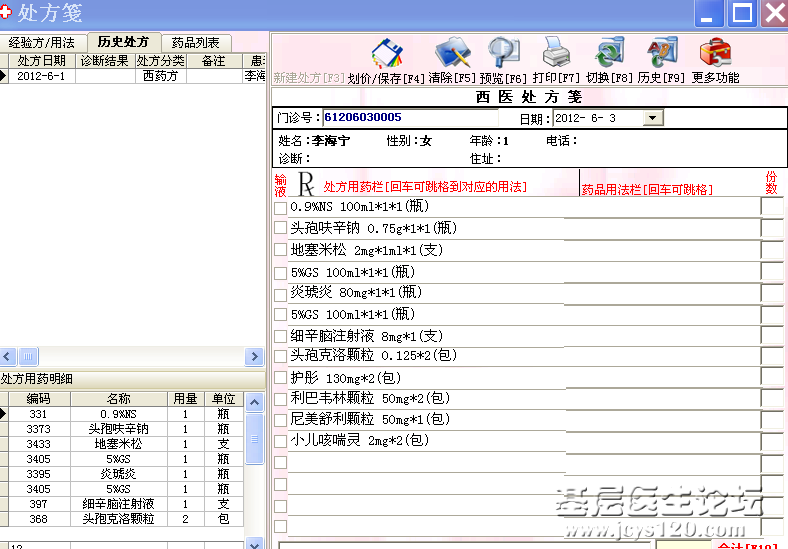788x549 pixels.
Task: Open the 历史 [F9] history icon
Action: pyautogui.click(x=661, y=51)
